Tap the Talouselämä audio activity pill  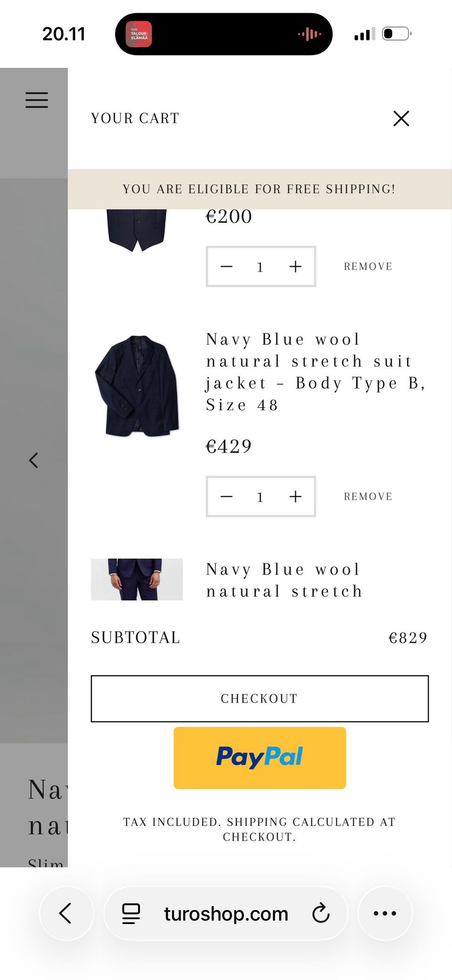[224, 34]
